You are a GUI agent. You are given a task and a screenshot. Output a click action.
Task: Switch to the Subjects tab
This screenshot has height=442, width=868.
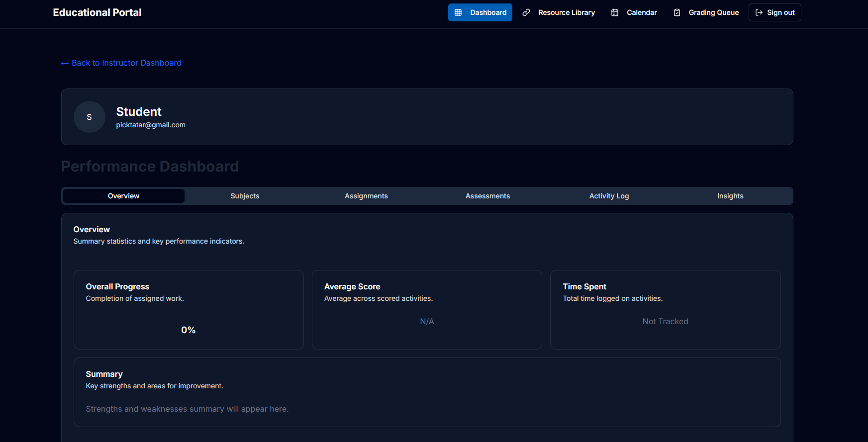pyautogui.click(x=245, y=196)
